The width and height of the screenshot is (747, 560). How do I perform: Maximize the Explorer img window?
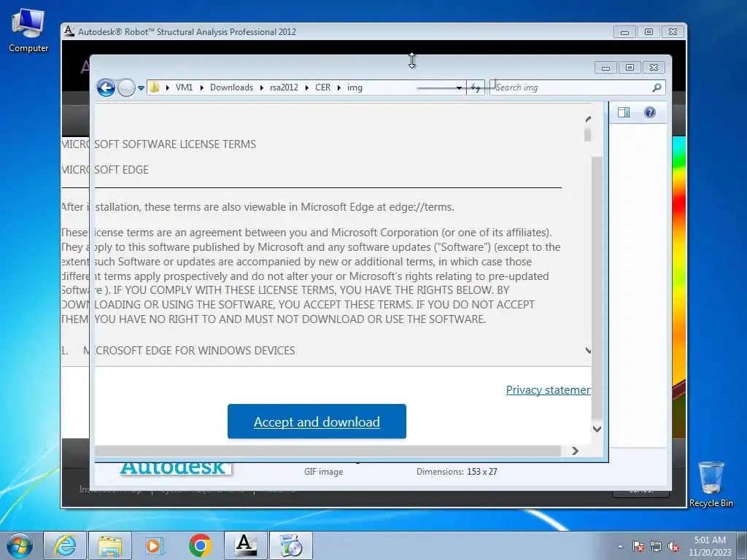[x=630, y=68]
